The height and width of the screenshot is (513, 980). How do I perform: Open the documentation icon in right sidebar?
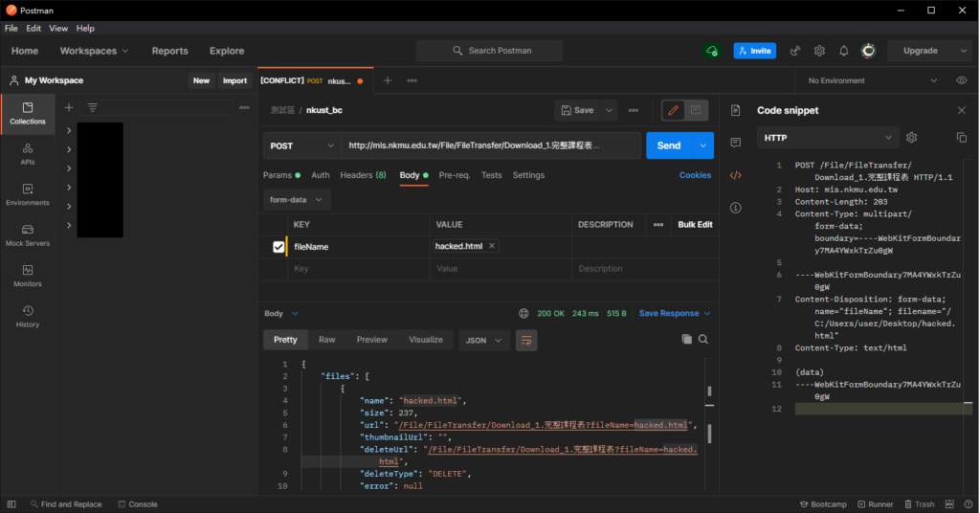coord(736,110)
